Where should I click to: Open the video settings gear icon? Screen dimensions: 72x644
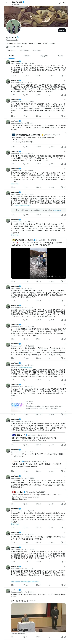(x=56, y=276)
